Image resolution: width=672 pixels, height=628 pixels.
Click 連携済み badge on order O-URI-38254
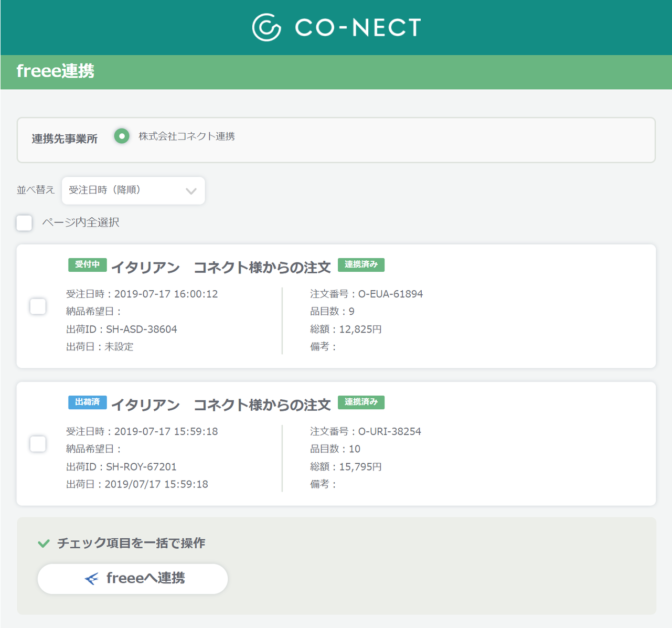point(361,402)
